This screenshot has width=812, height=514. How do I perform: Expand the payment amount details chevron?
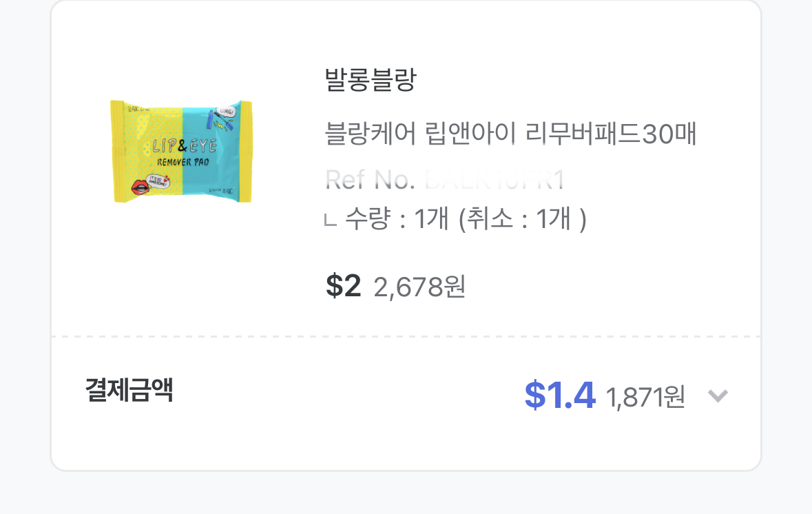pyautogui.click(x=718, y=395)
